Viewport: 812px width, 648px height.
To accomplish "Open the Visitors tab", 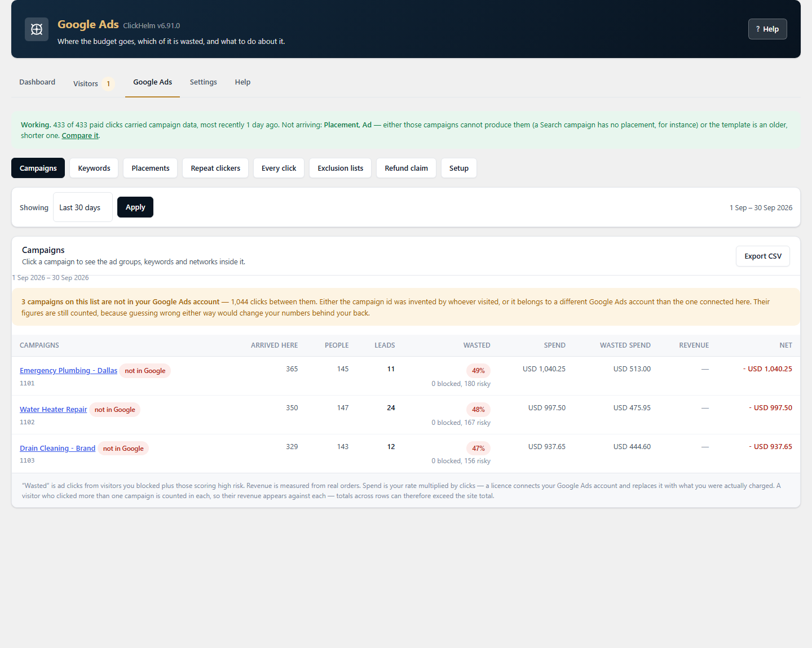I will click(93, 83).
